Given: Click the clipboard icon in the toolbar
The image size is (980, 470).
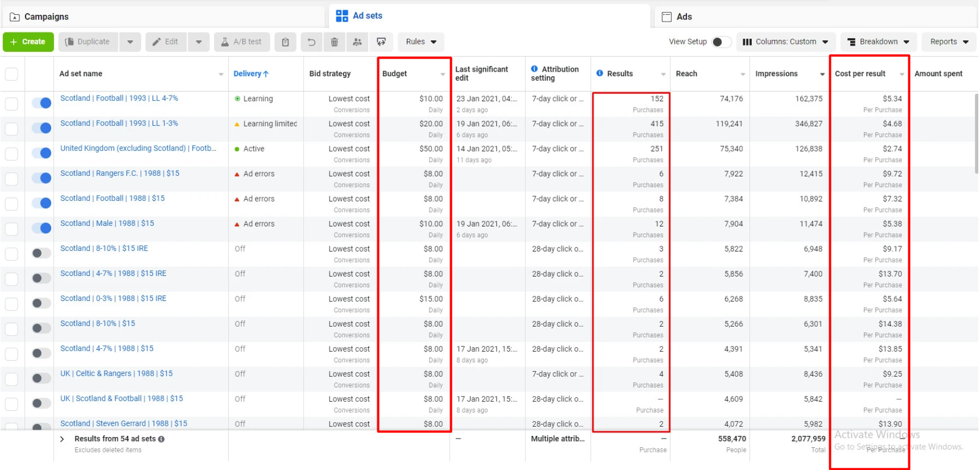Looking at the screenshot, I should 285,42.
